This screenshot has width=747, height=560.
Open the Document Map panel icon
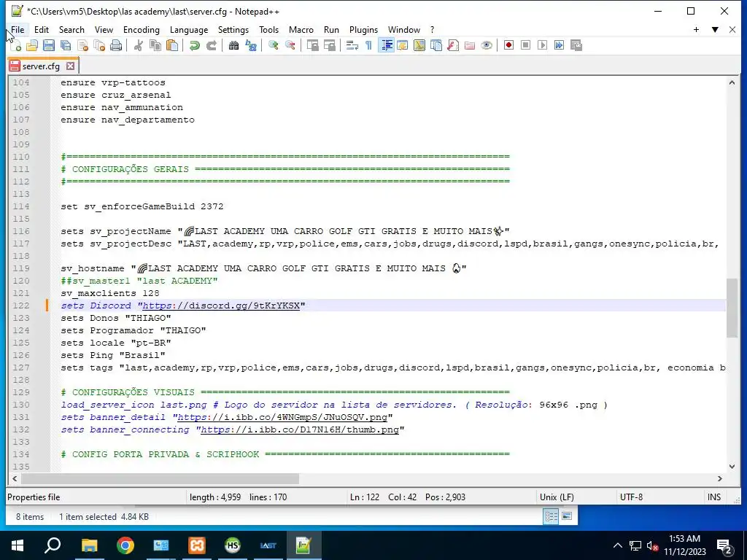coord(419,45)
